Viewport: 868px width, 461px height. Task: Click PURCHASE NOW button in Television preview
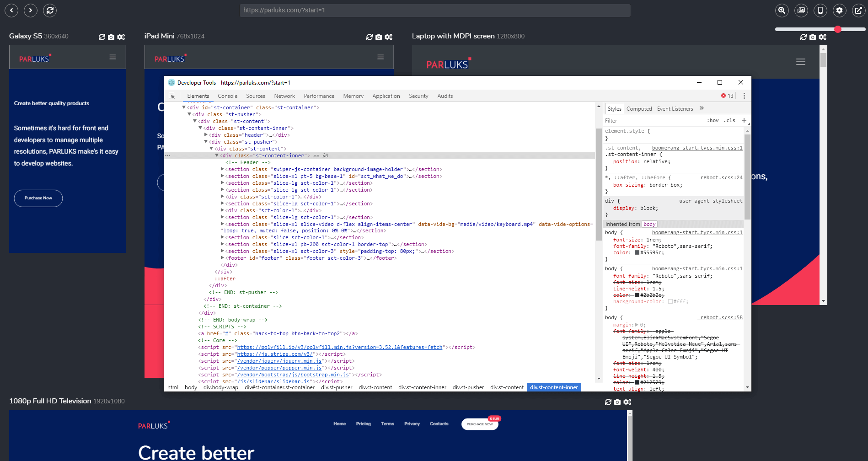point(480,424)
